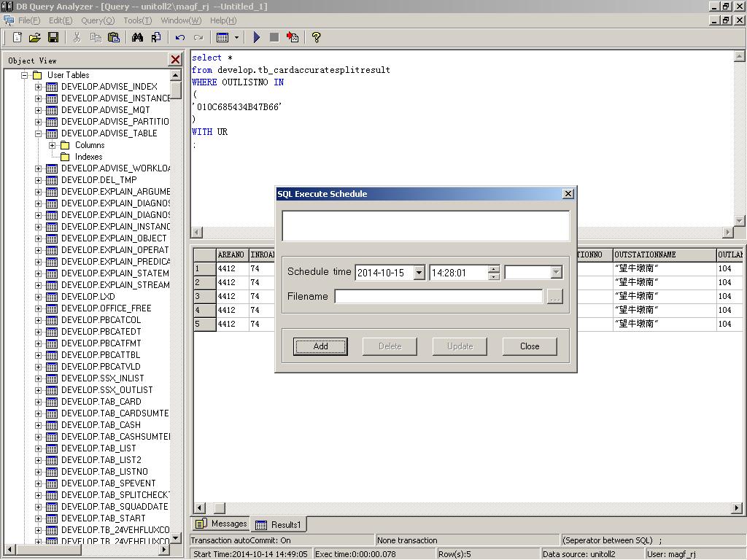Open the Tools(T) menu
This screenshot has width=747, height=560.
138,20
